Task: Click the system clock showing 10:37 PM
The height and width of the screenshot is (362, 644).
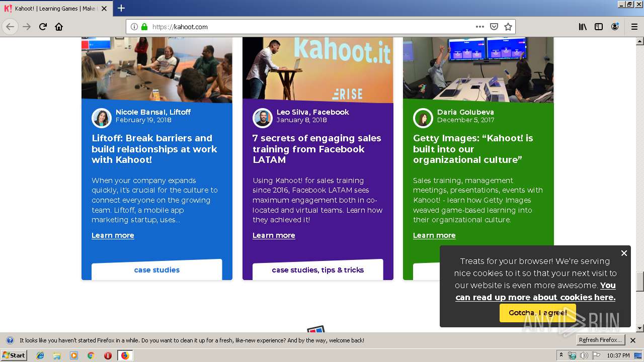Action: 618,355
